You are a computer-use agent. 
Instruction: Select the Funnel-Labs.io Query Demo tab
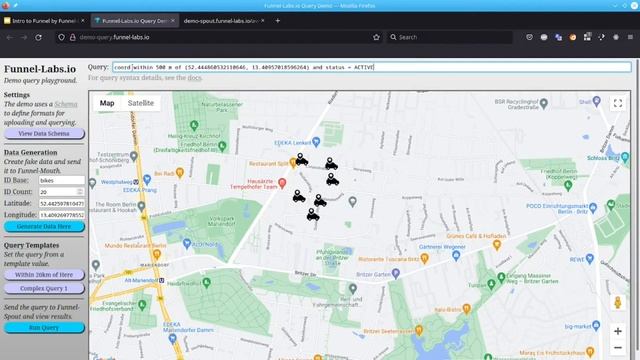click(x=135, y=20)
